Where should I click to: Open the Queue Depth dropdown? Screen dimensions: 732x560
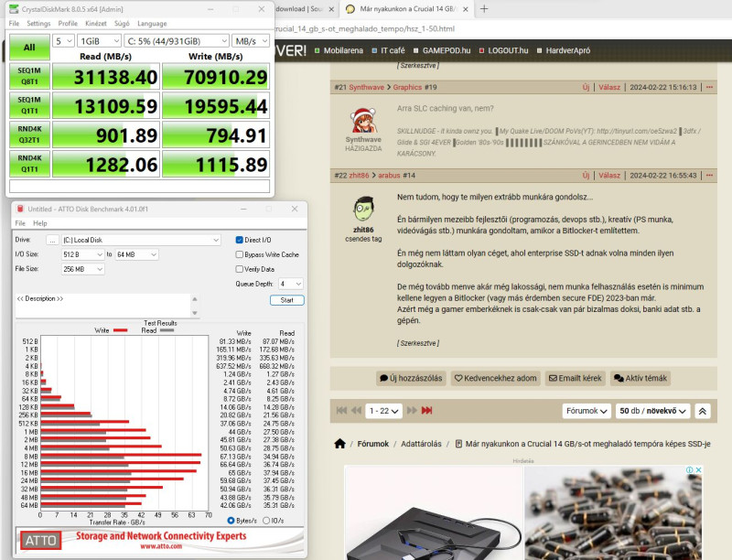(290, 284)
